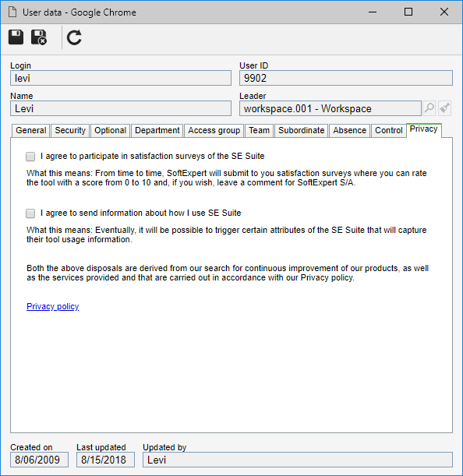Click the 'Both the above disposals' paragraph
463x476 pixels.
(228, 273)
